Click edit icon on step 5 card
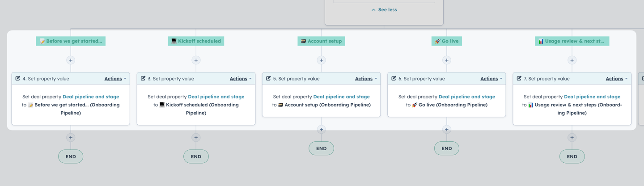This screenshot has height=186, width=644. pos(268,78)
